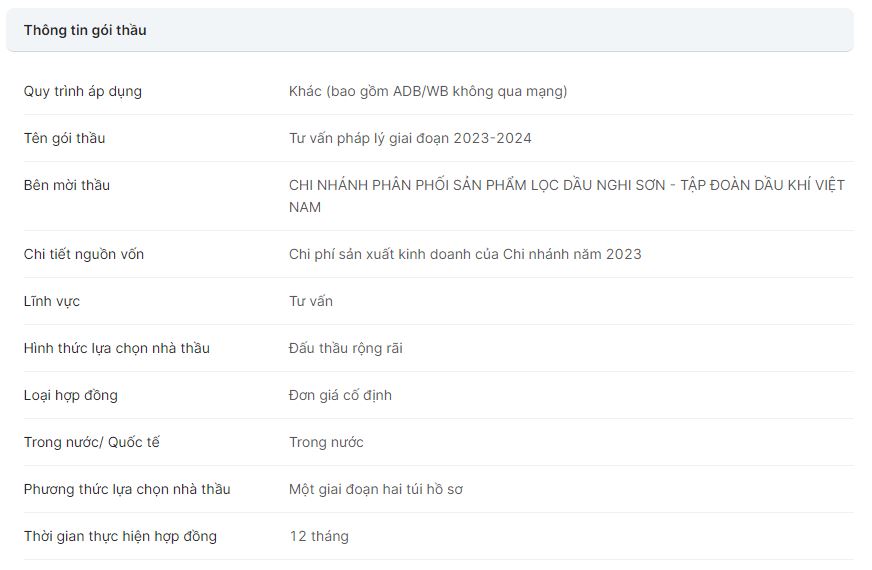Screen dimensions: 872x570
Task: Click the 'Đấu thầu rộng rãi' value
Action: 346,348
